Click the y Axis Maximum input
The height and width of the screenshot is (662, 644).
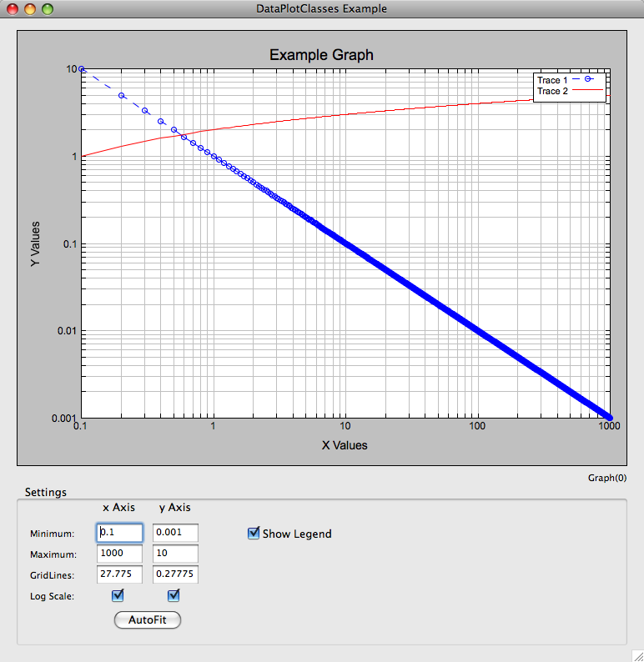(175, 554)
